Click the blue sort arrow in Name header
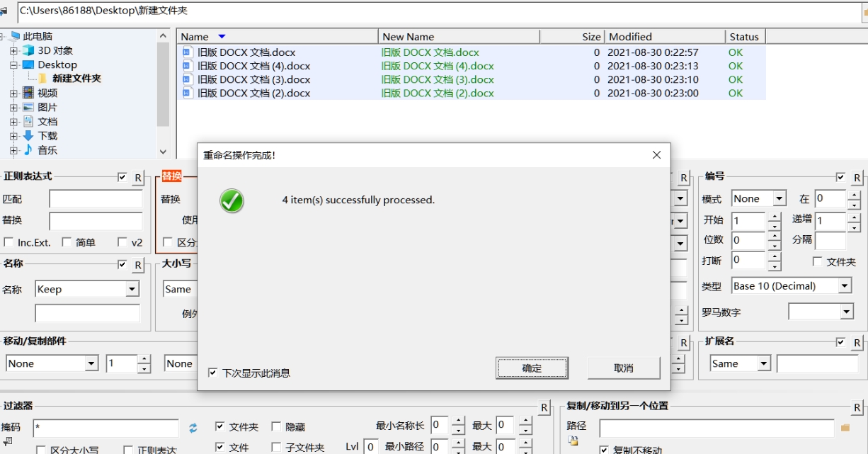868x454 pixels. [222, 36]
